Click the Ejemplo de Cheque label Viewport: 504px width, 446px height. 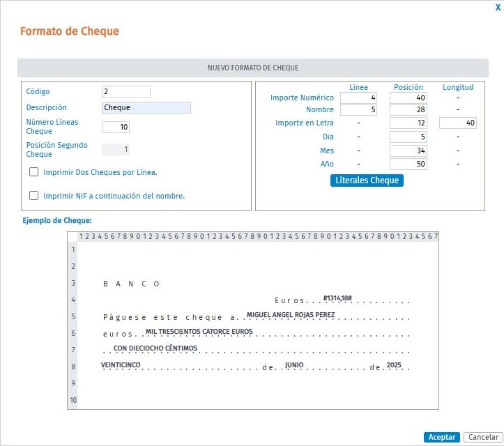[x=57, y=220]
